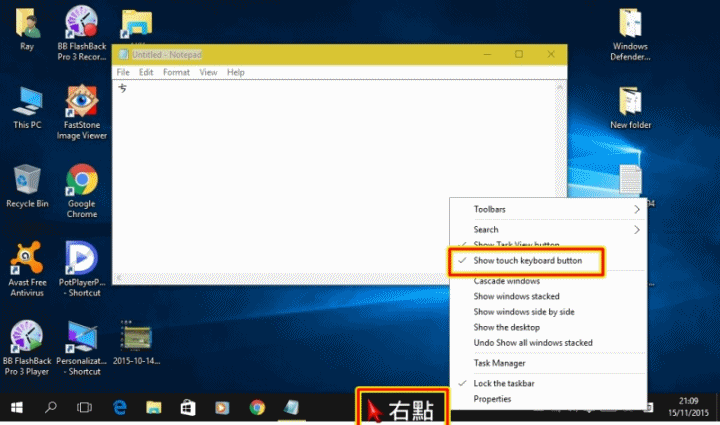Minimize the Notepad window
The image size is (720, 425).
coord(487,54)
